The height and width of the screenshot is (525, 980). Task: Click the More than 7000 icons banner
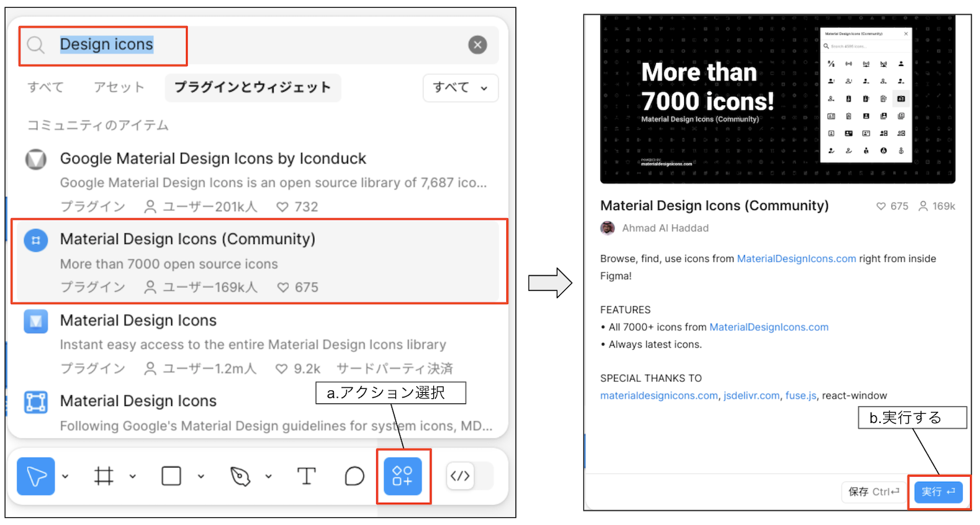click(x=777, y=99)
